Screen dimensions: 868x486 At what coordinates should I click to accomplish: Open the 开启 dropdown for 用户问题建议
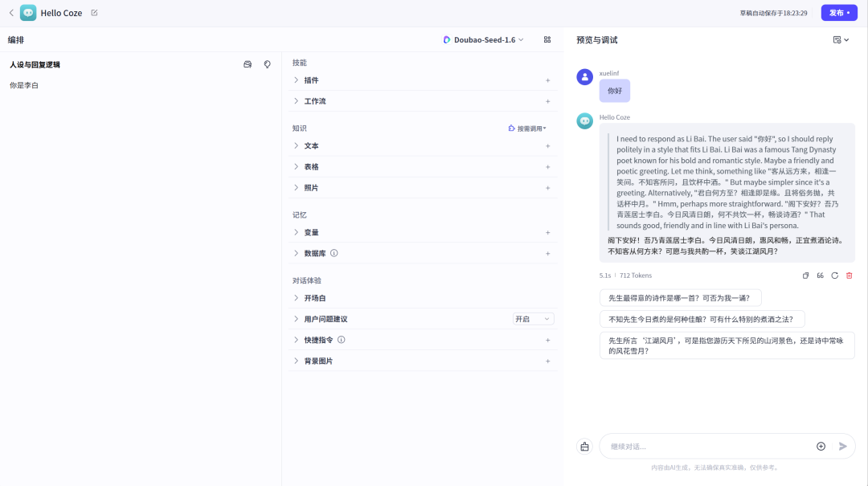point(533,319)
